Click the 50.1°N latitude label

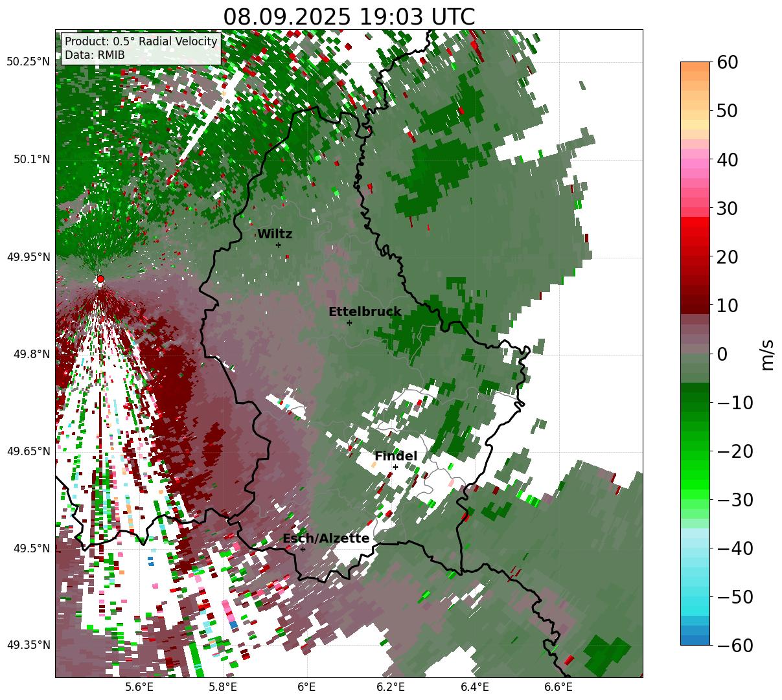tap(31, 160)
